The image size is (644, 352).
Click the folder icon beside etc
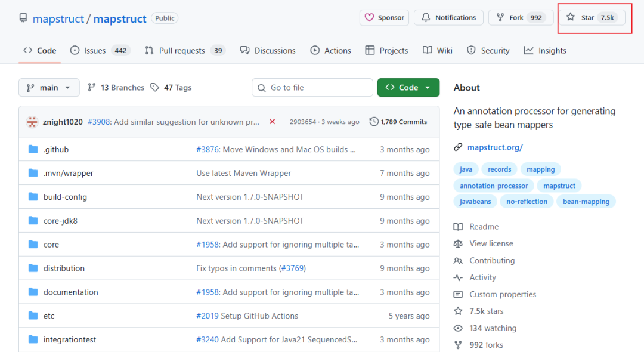(33, 316)
